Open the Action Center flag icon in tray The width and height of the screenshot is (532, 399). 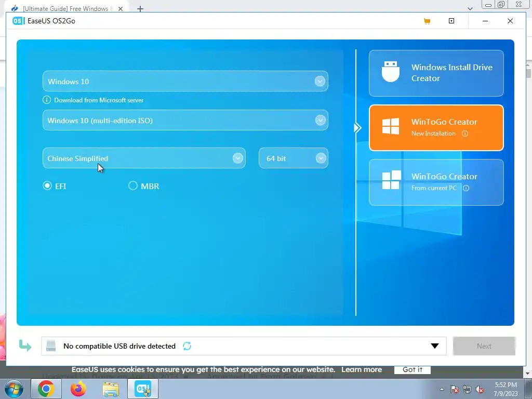(x=455, y=390)
